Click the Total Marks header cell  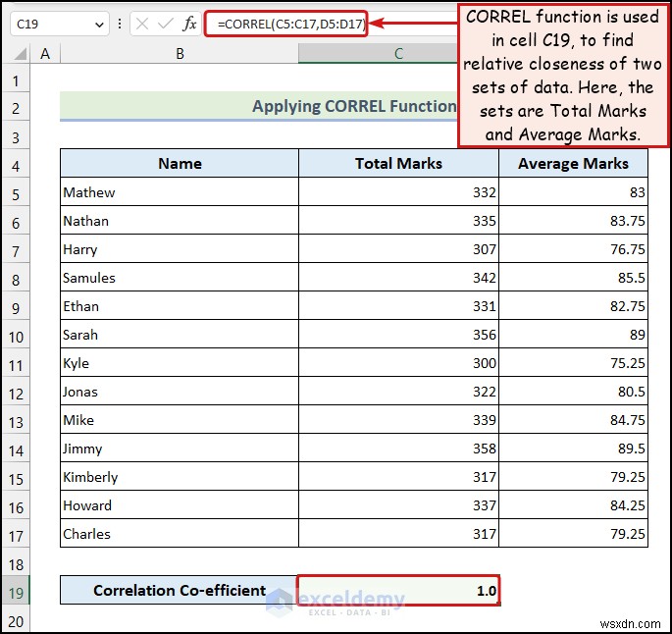398,163
